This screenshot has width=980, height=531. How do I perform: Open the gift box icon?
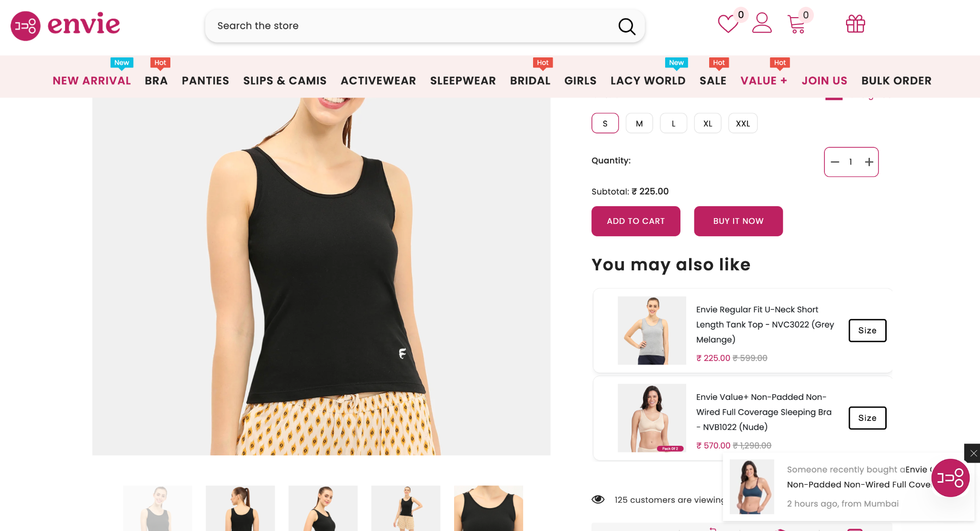pos(856,23)
